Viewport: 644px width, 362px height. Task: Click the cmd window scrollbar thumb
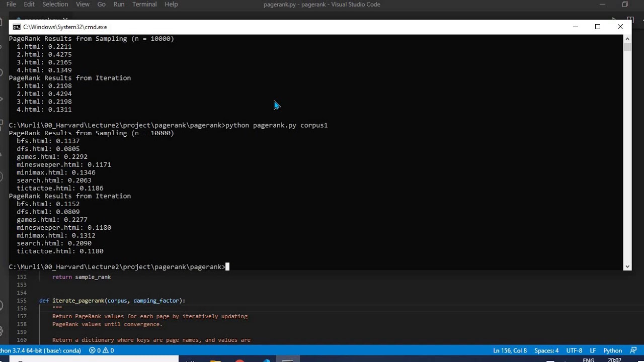(x=627, y=47)
